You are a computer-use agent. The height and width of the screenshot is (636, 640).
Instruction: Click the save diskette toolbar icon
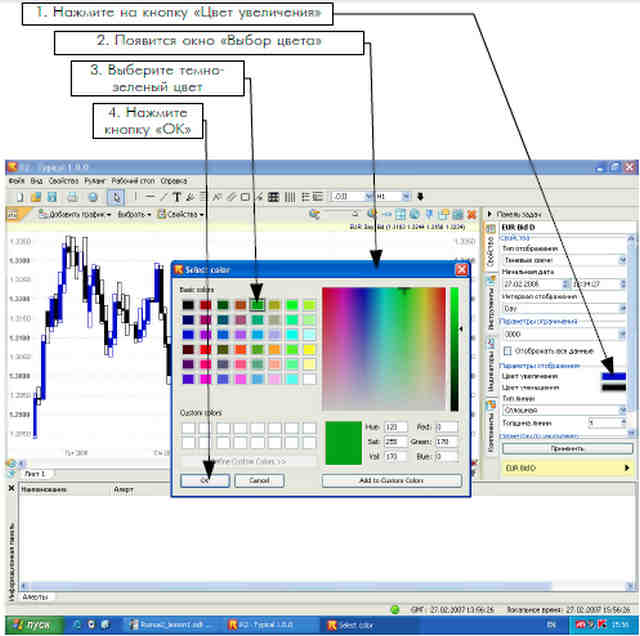click(x=52, y=197)
